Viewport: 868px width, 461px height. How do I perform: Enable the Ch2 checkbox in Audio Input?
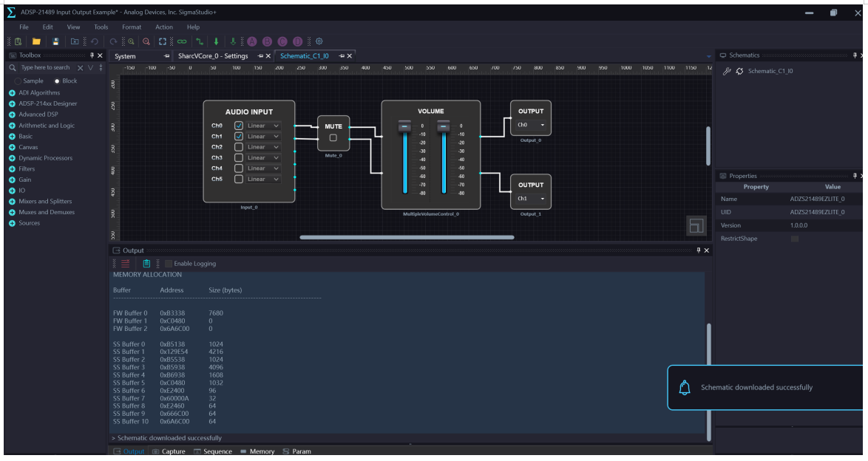239,147
